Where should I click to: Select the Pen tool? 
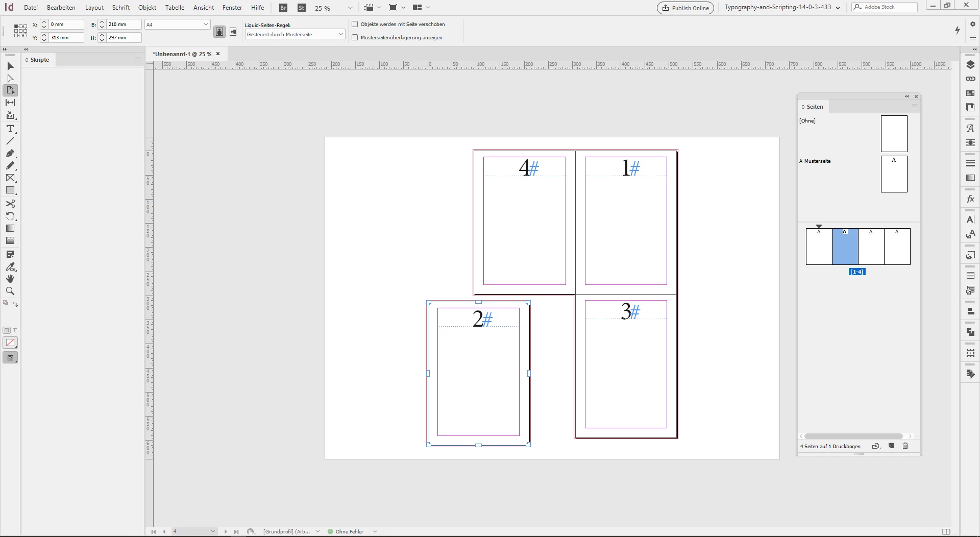point(10,153)
